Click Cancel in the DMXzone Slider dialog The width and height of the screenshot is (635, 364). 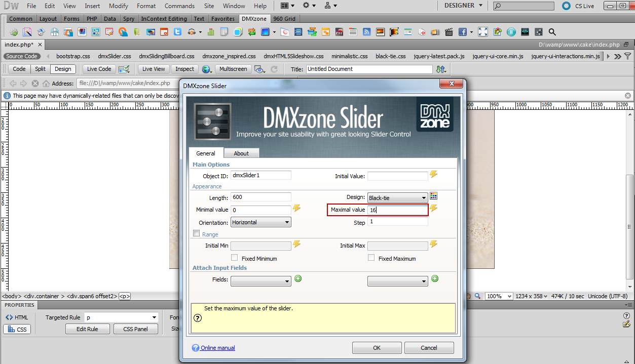[429, 348]
